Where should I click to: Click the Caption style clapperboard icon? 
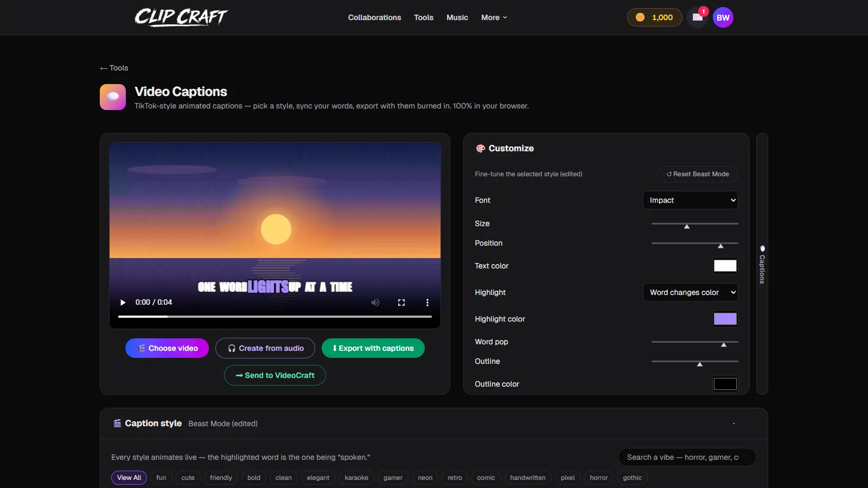tap(117, 423)
